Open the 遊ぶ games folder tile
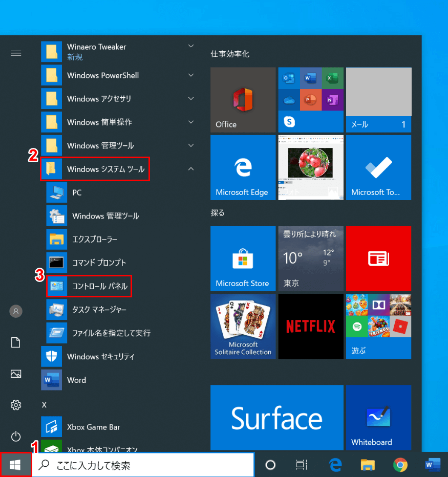 (378, 327)
